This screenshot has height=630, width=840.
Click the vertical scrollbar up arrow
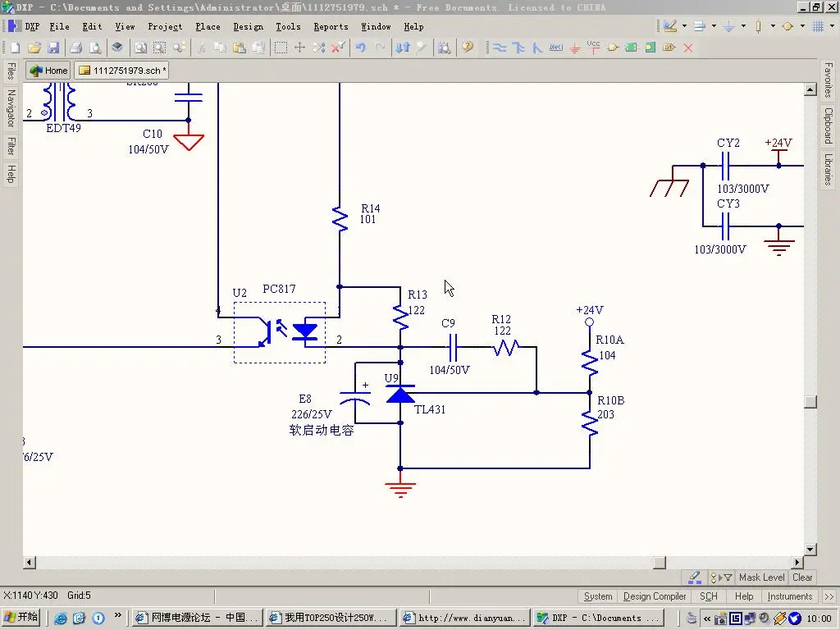click(810, 89)
